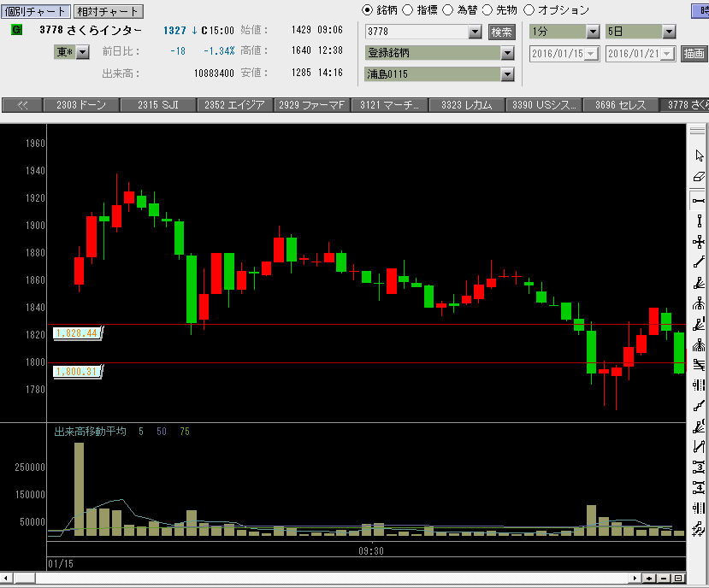Screen dimensions: 709x588
Task: Click scrollbar left arrow
Action: pyautogui.click(x=5, y=578)
